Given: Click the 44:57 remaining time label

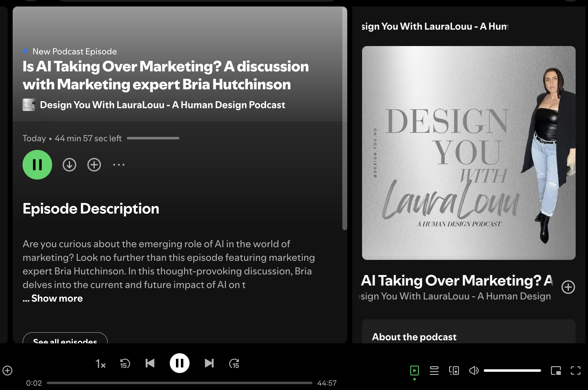Looking at the screenshot, I should pyautogui.click(x=327, y=383).
